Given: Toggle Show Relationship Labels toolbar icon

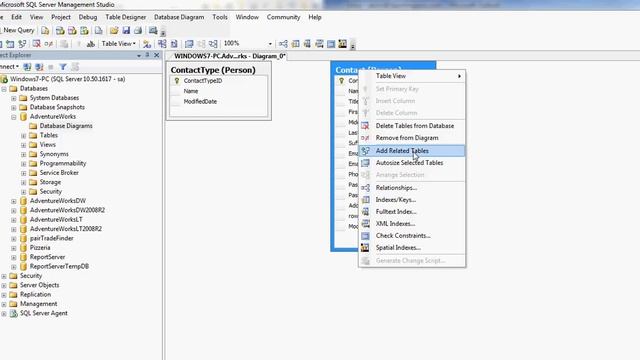Looking at the screenshot, I should (147, 44).
